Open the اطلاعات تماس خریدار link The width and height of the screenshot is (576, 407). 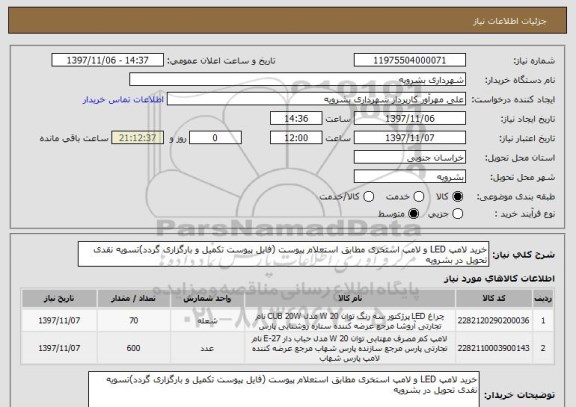[x=123, y=100]
